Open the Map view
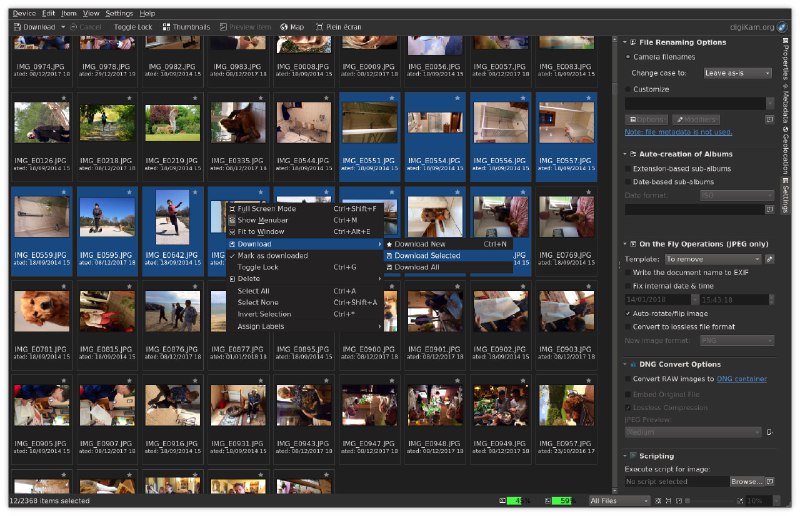The image size is (800, 516). click(293, 27)
